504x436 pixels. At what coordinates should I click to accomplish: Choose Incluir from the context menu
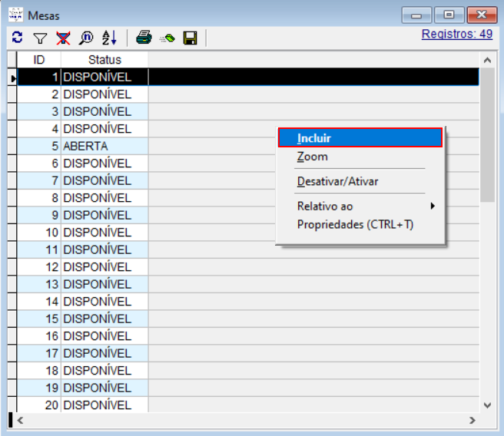(359, 138)
